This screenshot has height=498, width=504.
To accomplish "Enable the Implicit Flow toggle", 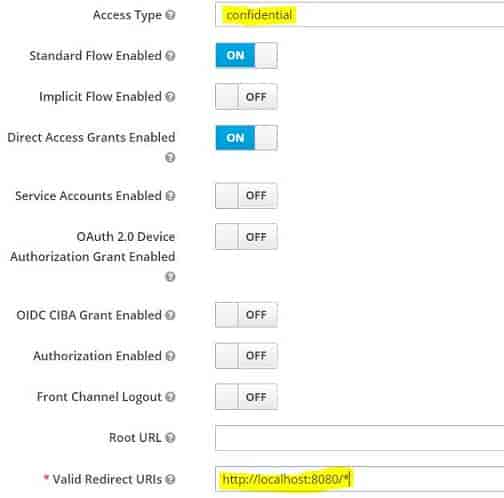I will tap(246, 97).
